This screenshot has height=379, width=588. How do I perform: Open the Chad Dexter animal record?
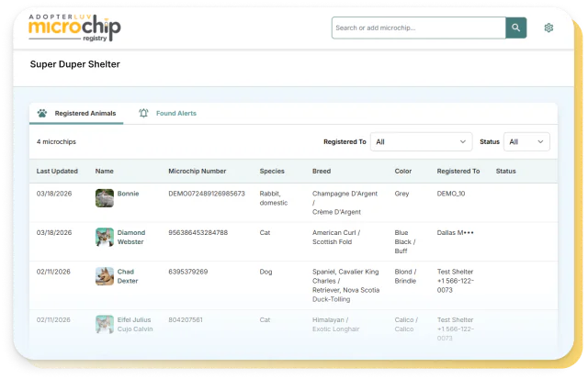128,276
